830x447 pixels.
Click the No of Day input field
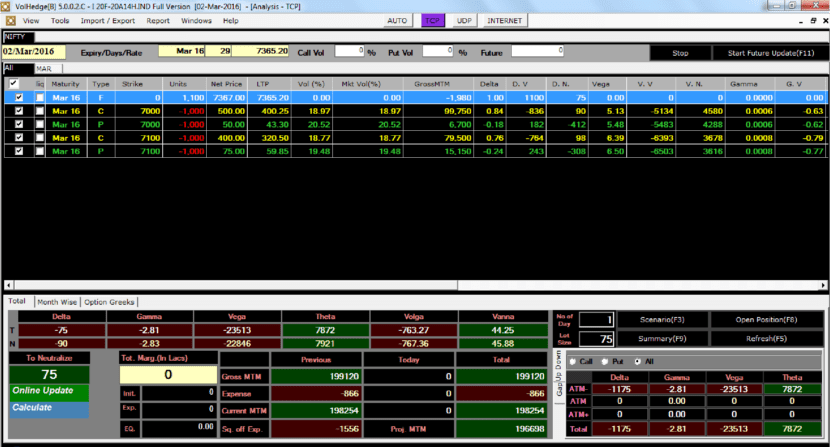(x=597, y=320)
